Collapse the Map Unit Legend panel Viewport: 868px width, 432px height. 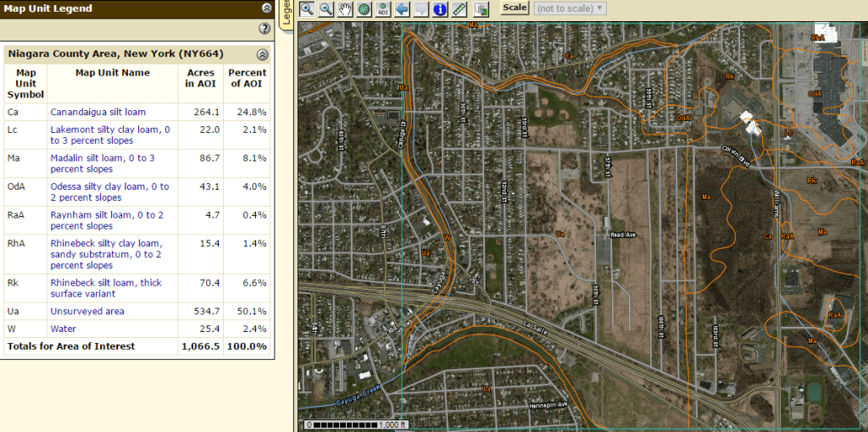[267, 8]
